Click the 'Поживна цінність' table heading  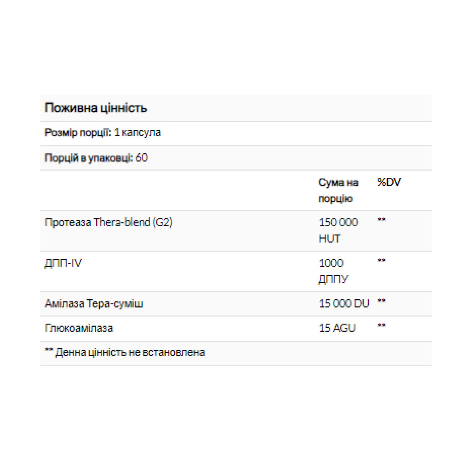click(96, 108)
